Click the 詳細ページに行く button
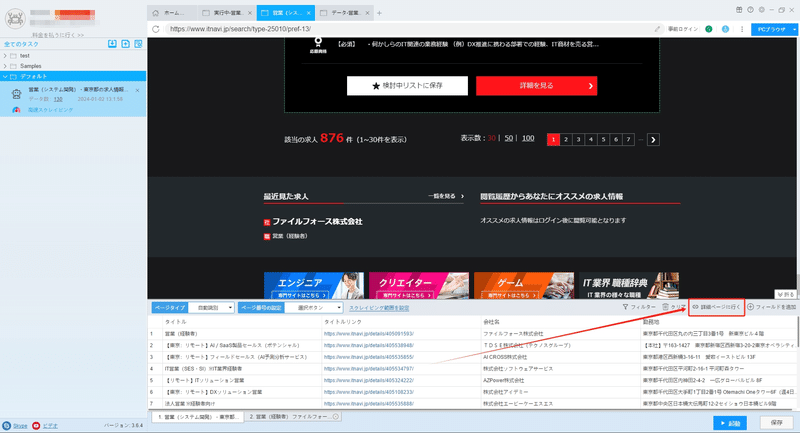800x433 pixels. click(x=716, y=307)
